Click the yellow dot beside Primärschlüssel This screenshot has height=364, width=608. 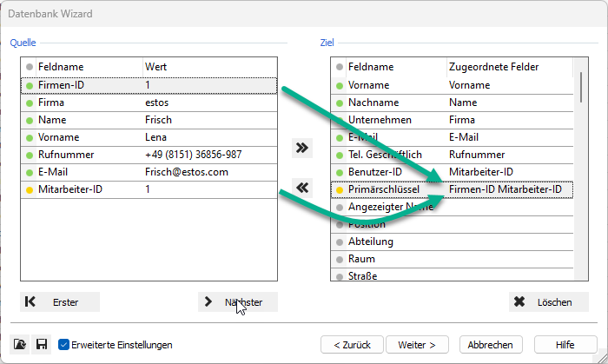click(340, 189)
